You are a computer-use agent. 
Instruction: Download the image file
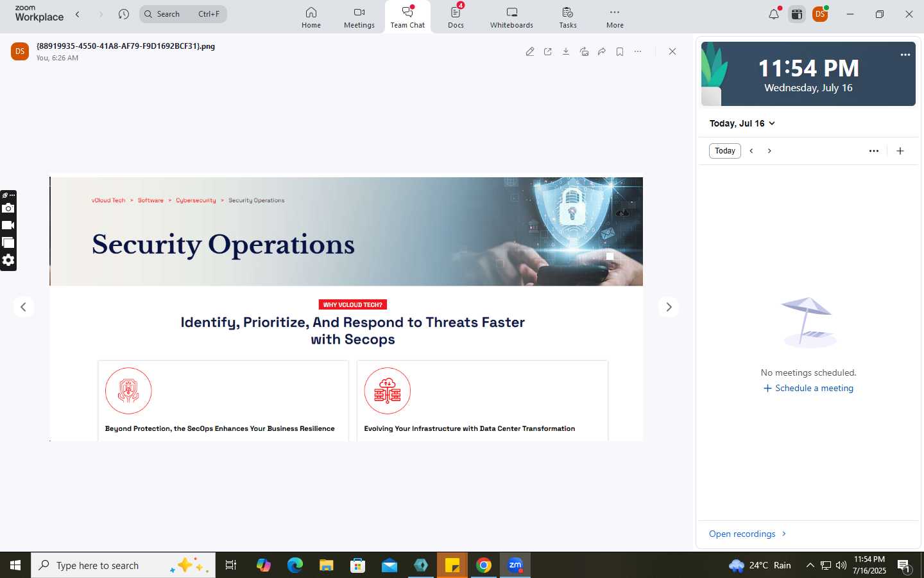(566, 51)
